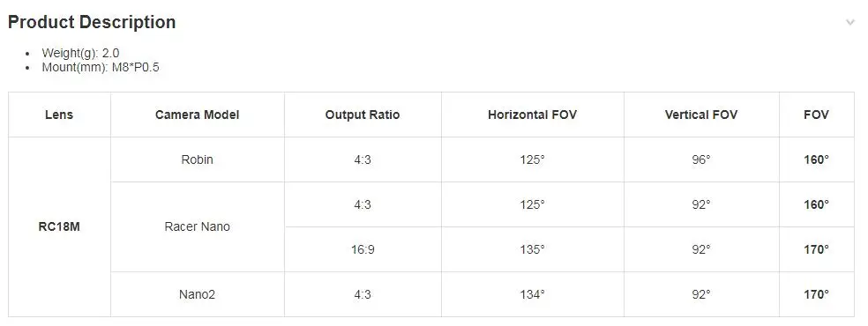Collapse the Product Description chevron
The width and height of the screenshot is (868, 326).
coord(850,23)
